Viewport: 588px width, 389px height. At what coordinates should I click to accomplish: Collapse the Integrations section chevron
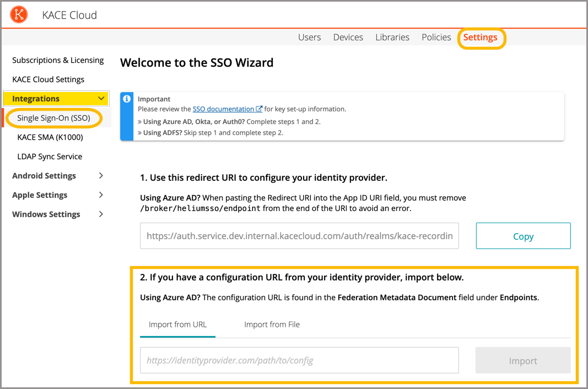point(101,99)
